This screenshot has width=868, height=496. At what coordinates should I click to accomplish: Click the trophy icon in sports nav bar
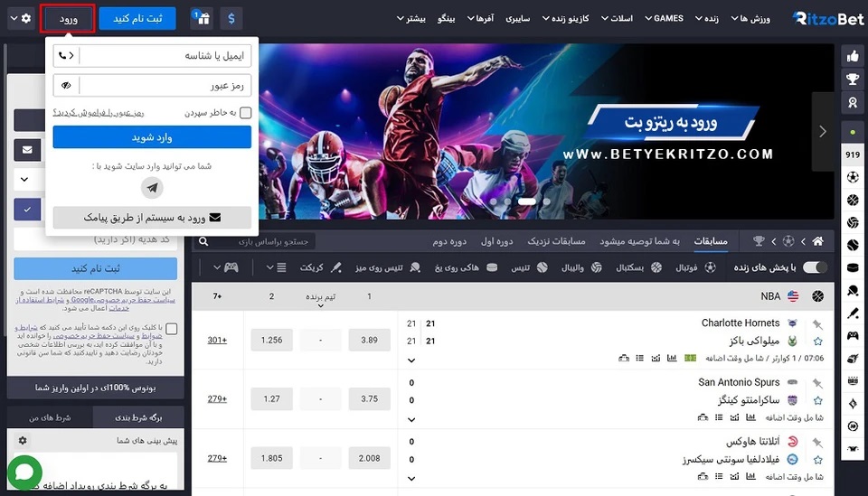(x=759, y=241)
